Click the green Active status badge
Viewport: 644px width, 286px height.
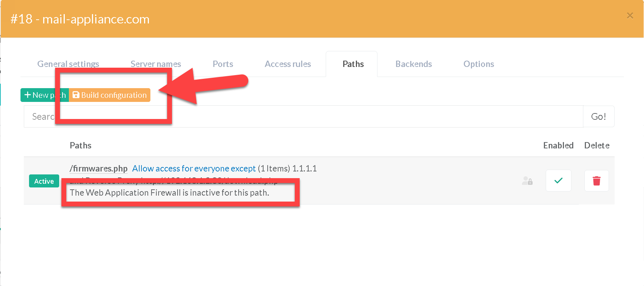tap(44, 181)
